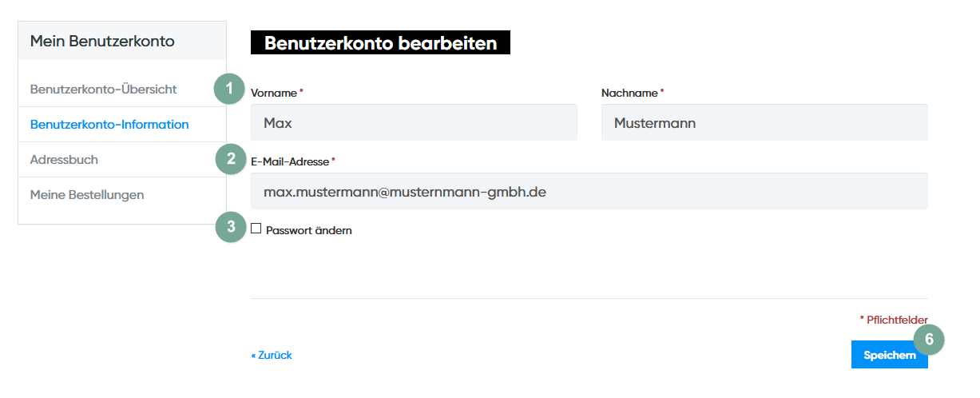This screenshot has width=980, height=398.
Task: Click the green step marker number 3
Action: coord(231,227)
